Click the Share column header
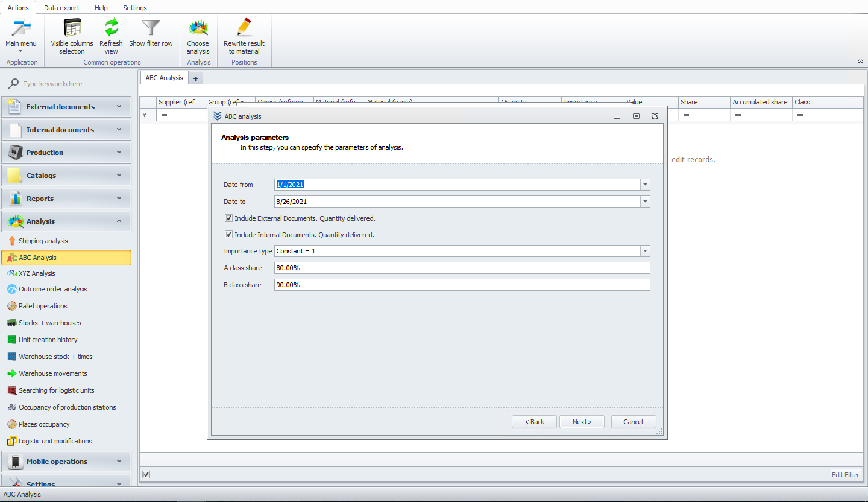 (704, 102)
